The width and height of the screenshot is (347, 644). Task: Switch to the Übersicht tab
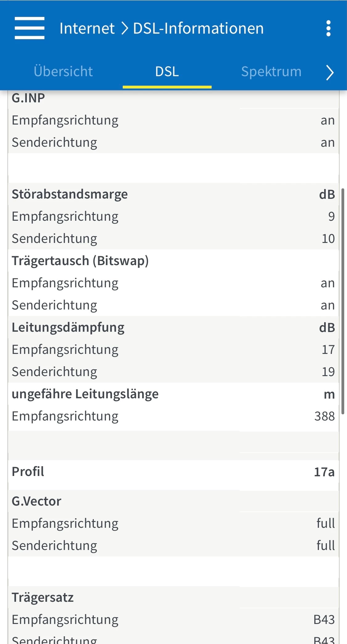click(x=63, y=72)
